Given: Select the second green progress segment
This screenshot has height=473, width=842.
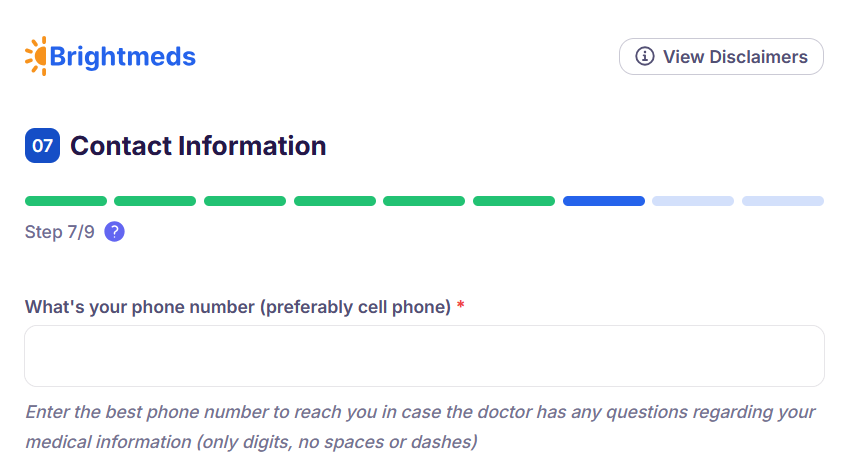Looking at the screenshot, I should [x=155, y=201].
